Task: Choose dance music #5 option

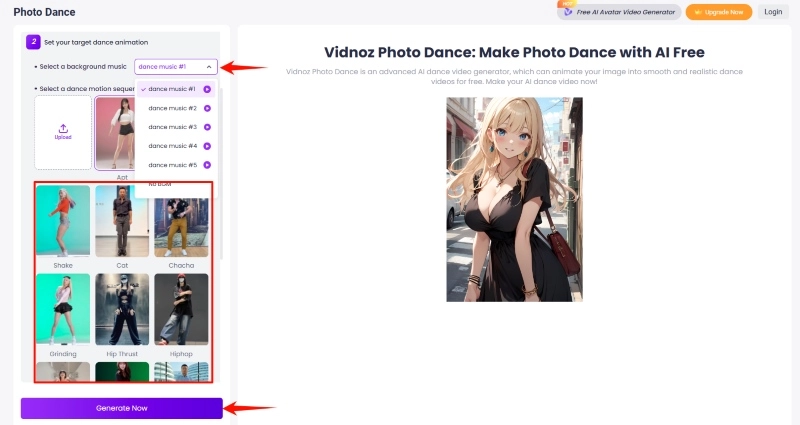Action: (x=176, y=165)
